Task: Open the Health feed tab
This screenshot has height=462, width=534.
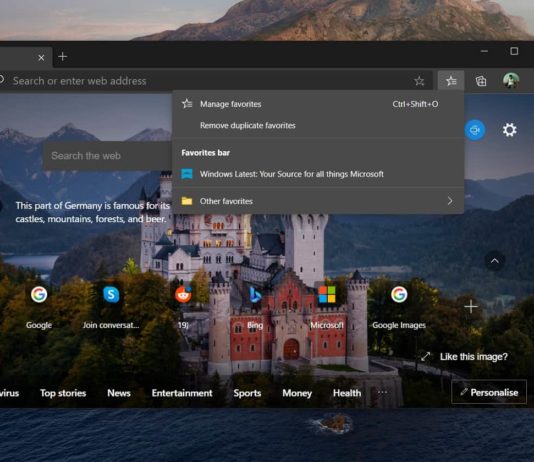Action: (347, 393)
